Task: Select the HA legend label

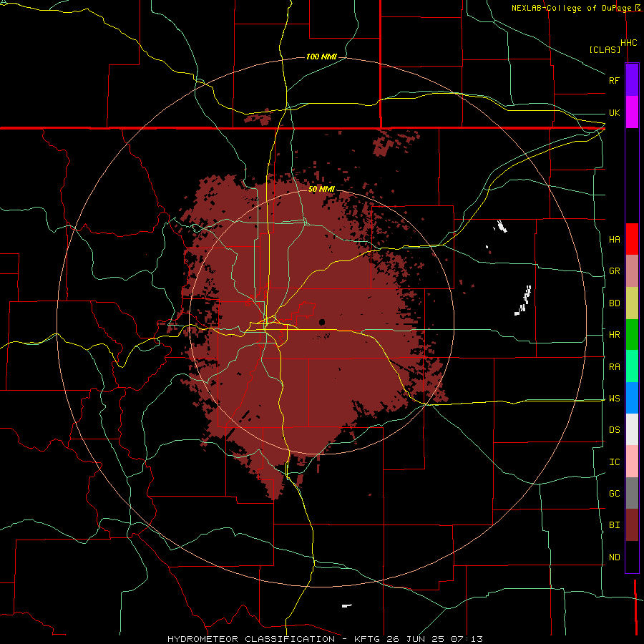Action: [614, 239]
